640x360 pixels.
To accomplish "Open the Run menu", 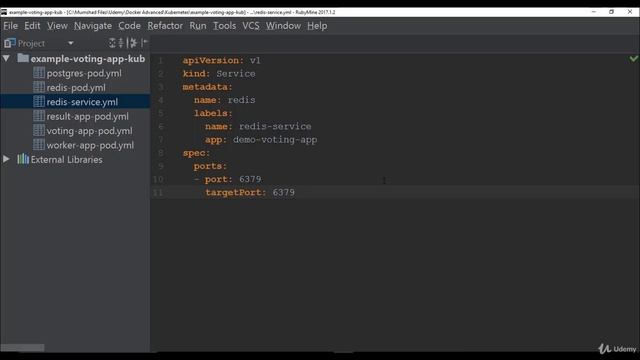I will click(x=198, y=26).
